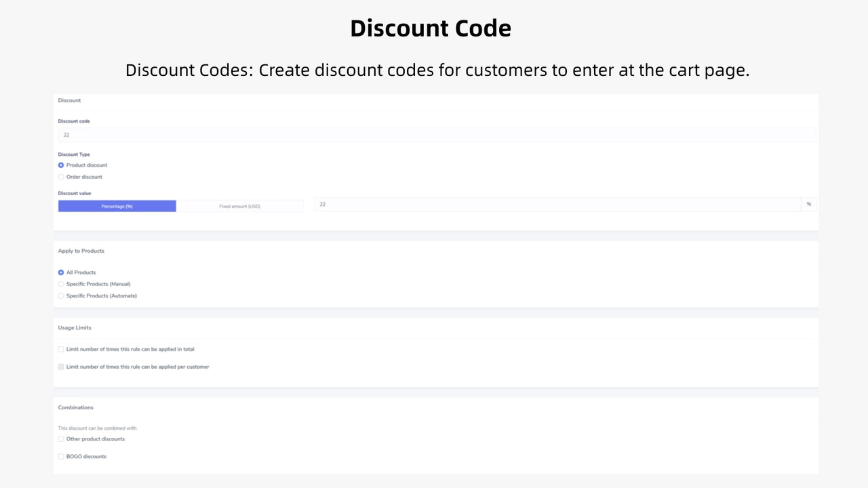Choose the All Products option
Viewport: 868px width, 488px height.
point(61,272)
